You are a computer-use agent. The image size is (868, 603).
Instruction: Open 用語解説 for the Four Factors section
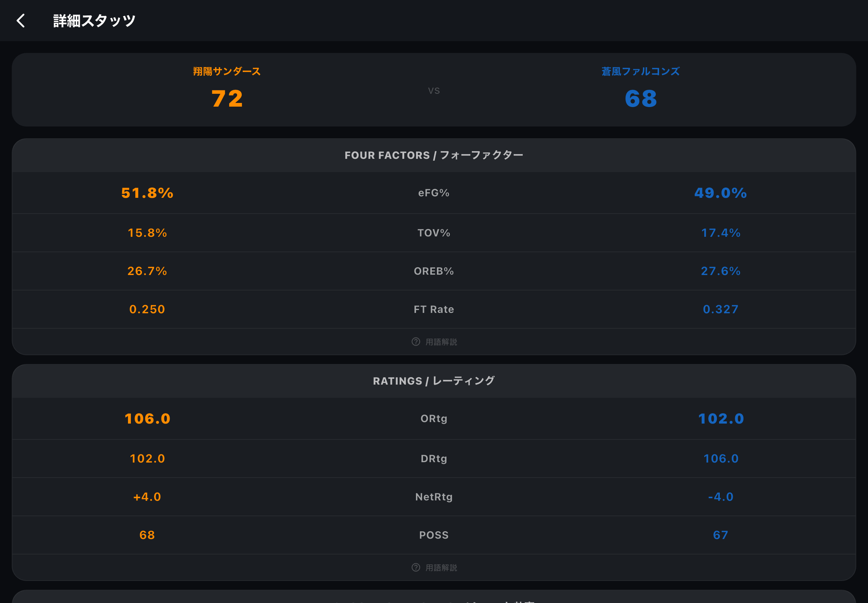[441, 342]
